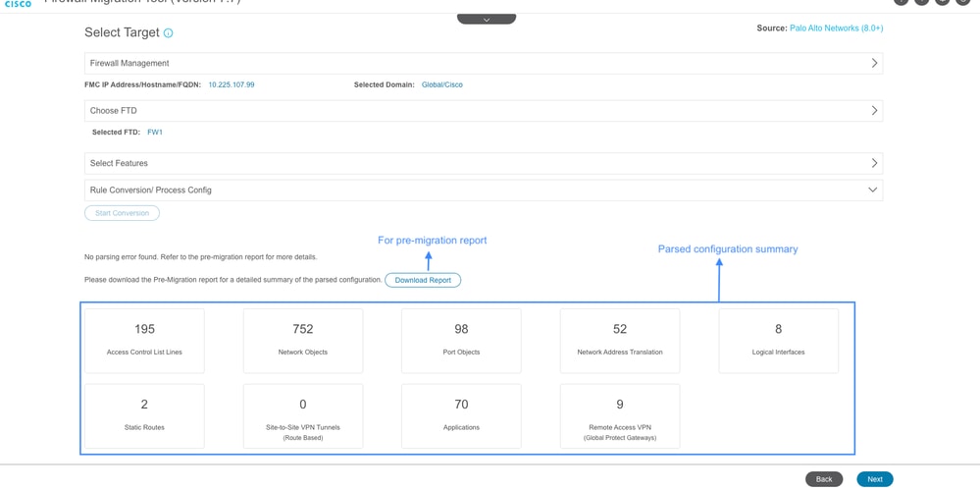Screen dimensions: 980x490
Task: Click the Select Target heading
Action: coord(122,32)
